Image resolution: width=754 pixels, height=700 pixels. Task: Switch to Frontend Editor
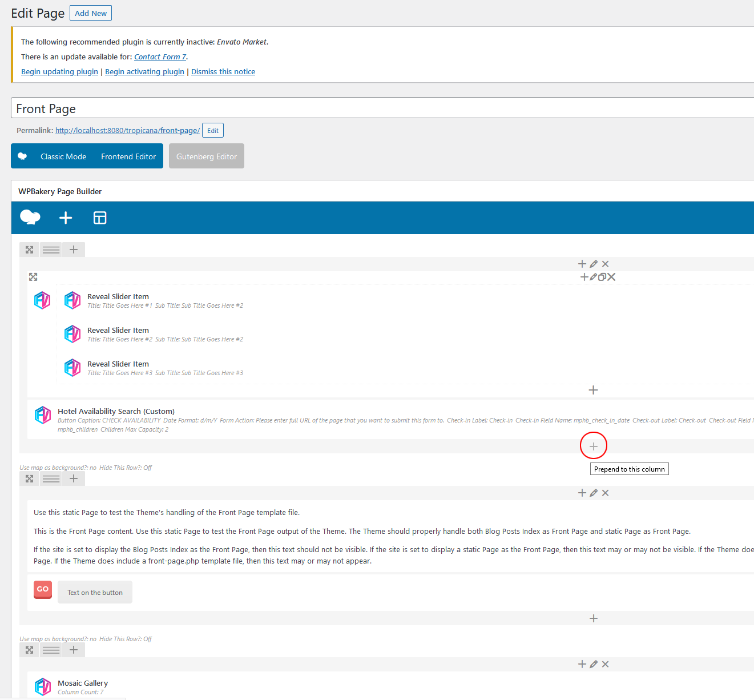(128, 156)
